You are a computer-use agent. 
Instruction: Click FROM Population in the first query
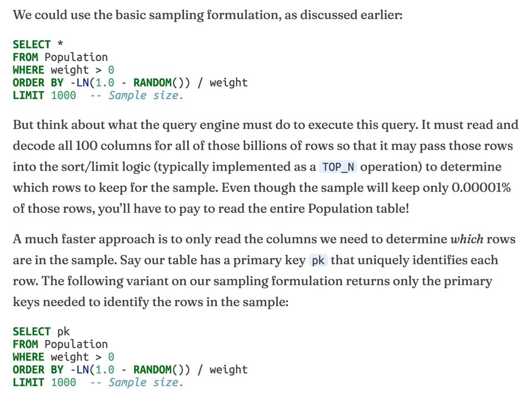[60, 57]
